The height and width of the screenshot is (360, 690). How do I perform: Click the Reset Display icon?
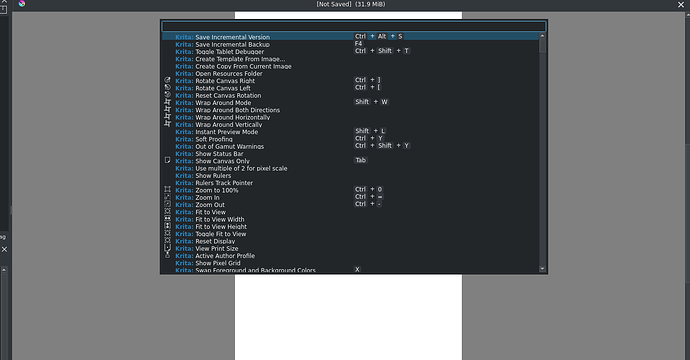tap(167, 241)
